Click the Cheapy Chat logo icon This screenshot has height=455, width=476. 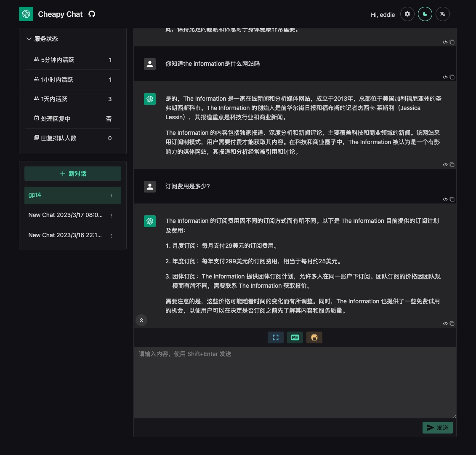click(26, 14)
